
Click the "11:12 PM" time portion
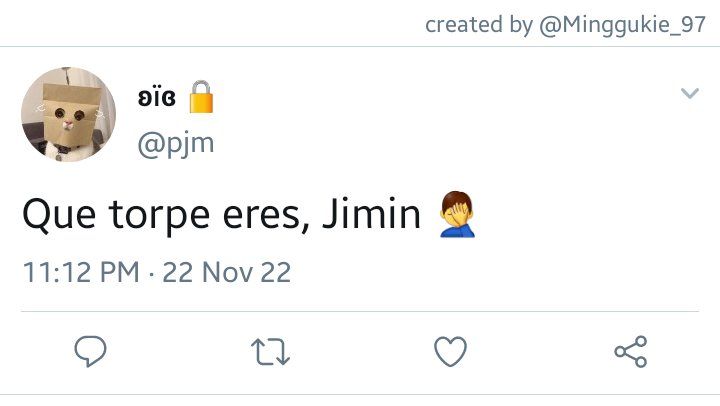pyautogui.click(x=81, y=272)
